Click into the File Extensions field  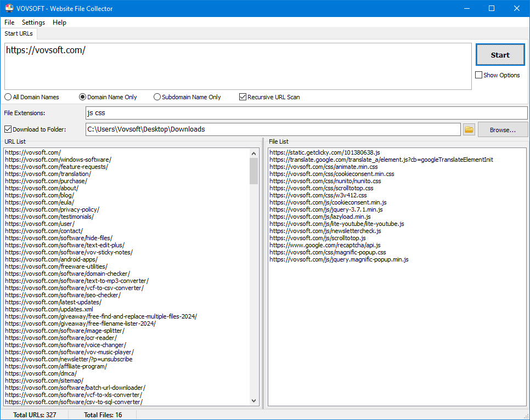tap(306, 113)
